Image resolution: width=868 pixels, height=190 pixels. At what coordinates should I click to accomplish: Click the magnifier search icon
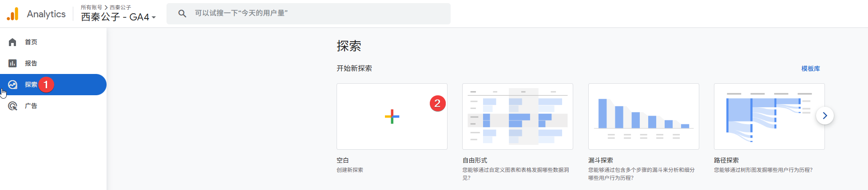[x=182, y=14]
